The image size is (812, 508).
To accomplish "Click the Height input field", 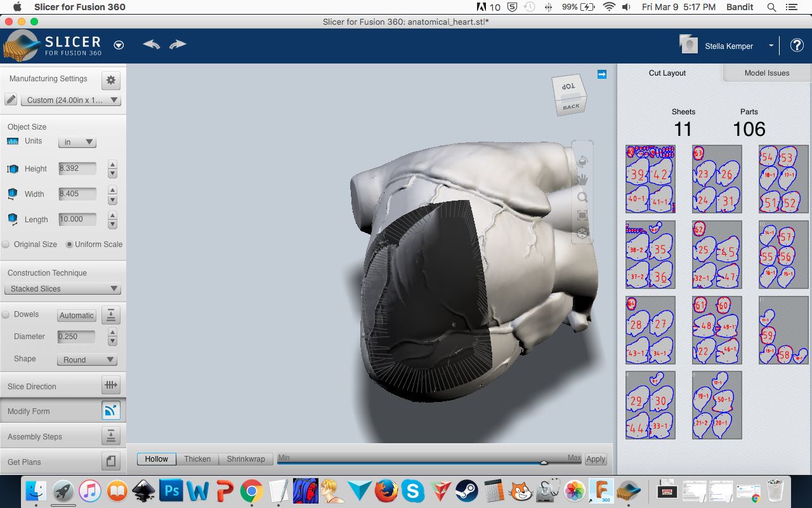I will (x=77, y=169).
